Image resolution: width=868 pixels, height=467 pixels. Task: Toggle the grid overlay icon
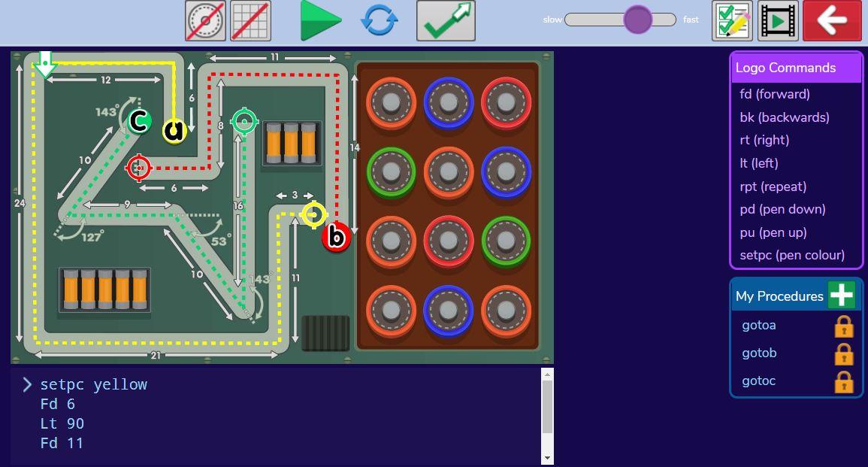pyautogui.click(x=250, y=21)
